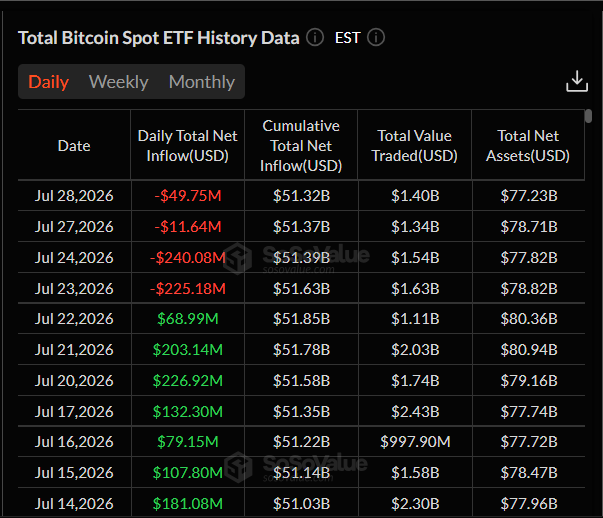Image resolution: width=603 pixels, height=518 pixels.
Task: Open info icon next to EST
Action: (x=376, y=38)
